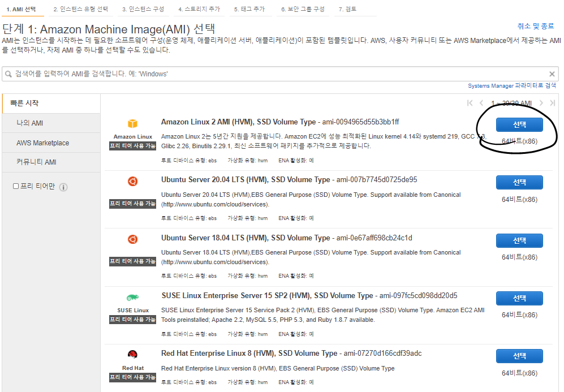
Task: Click the SUSE Linux chameleon icon
Action: (x=133, y=298)
